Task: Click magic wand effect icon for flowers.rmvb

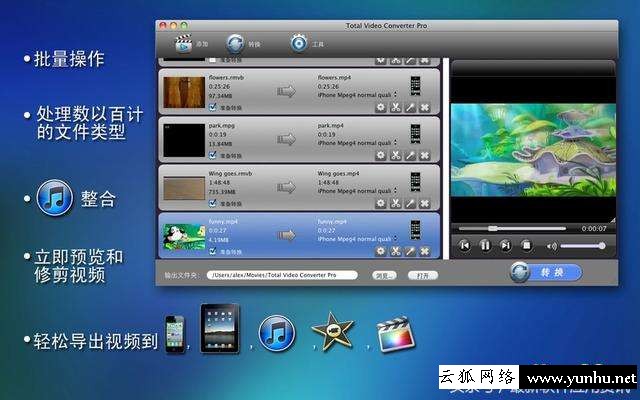Action: (x=410, y=107)
